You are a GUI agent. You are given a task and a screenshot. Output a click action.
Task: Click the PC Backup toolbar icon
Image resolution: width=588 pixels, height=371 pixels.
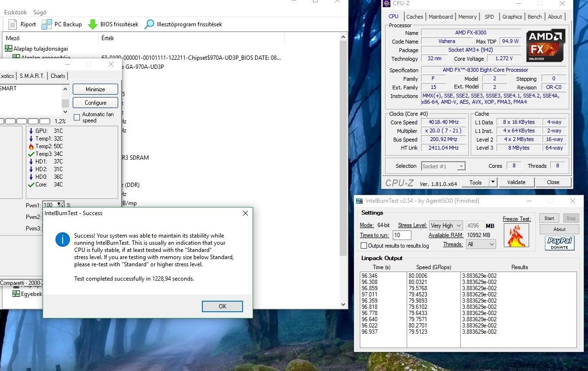(x=46, y=24)
